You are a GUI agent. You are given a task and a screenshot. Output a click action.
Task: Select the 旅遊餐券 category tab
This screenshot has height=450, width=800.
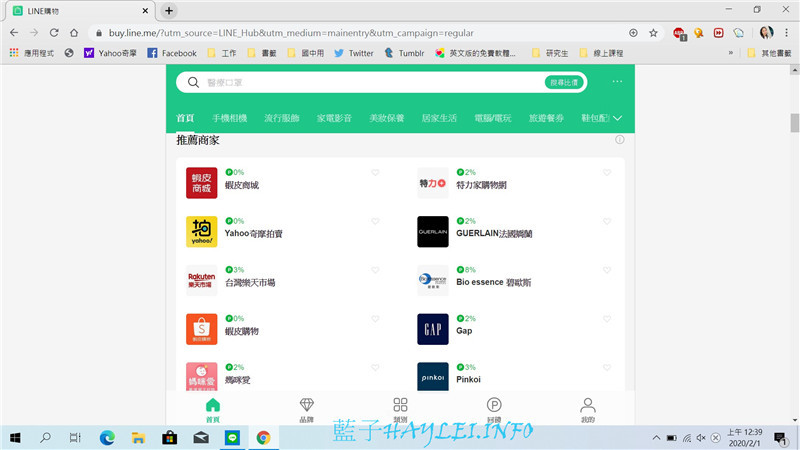click(x=546, y=118)
